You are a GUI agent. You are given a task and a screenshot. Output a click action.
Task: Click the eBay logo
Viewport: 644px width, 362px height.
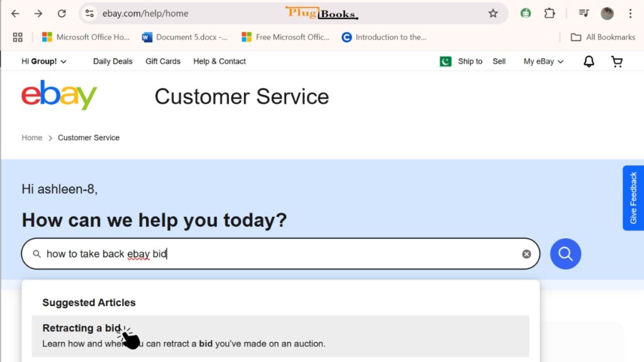coord(59,95)
